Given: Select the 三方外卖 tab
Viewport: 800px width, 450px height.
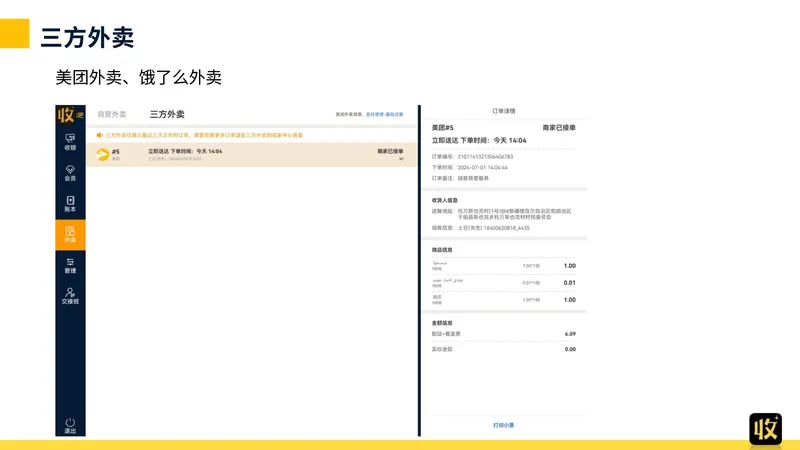Looking at the screenshot, I should 167,114.
